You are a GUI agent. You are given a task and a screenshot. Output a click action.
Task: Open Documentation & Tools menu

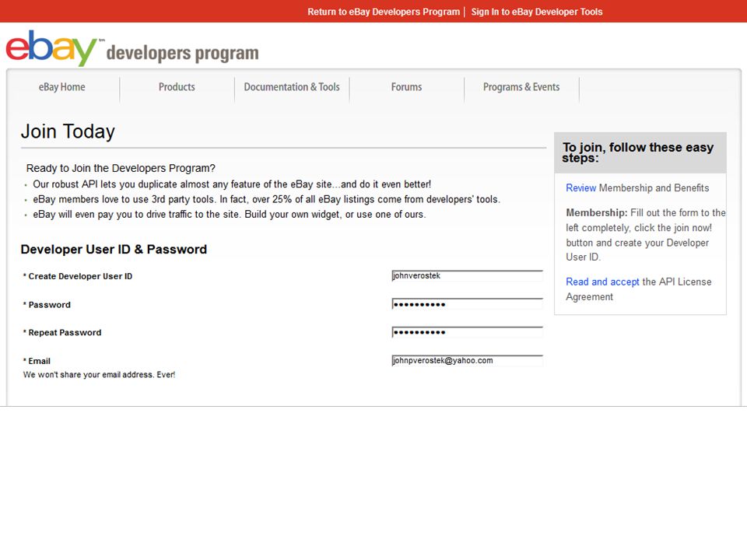(x=292, y=87)
